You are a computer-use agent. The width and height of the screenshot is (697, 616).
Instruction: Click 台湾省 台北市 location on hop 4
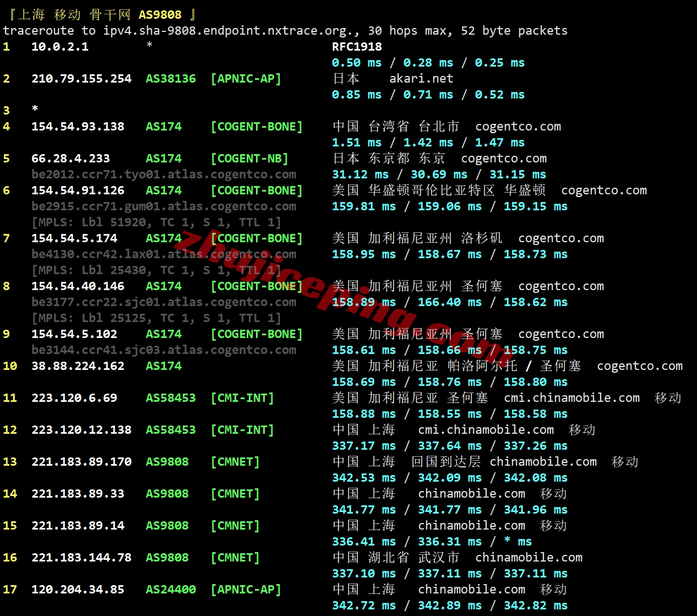tap(413, 127)
